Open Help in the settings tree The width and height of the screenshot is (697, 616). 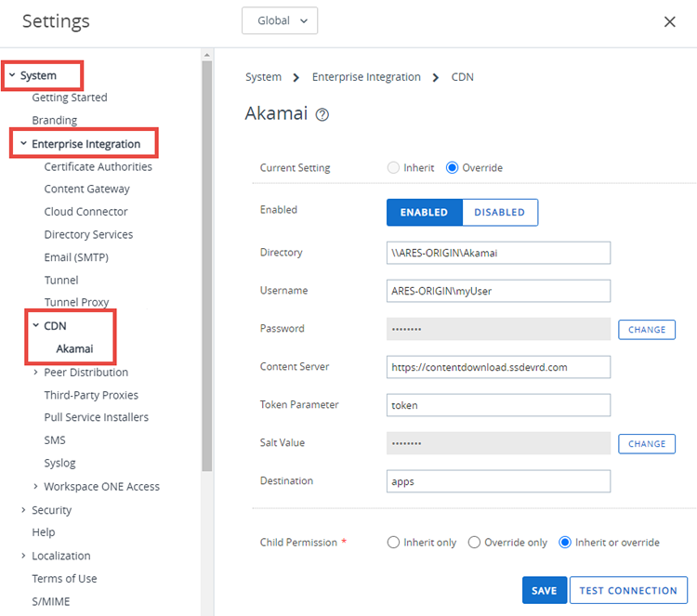point(43,532)
